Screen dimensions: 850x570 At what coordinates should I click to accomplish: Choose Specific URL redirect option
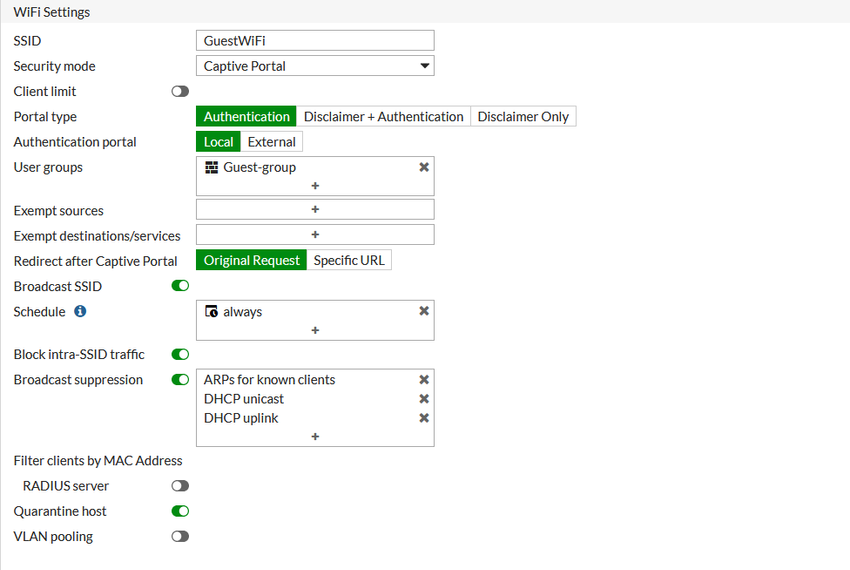coord(349,260)
